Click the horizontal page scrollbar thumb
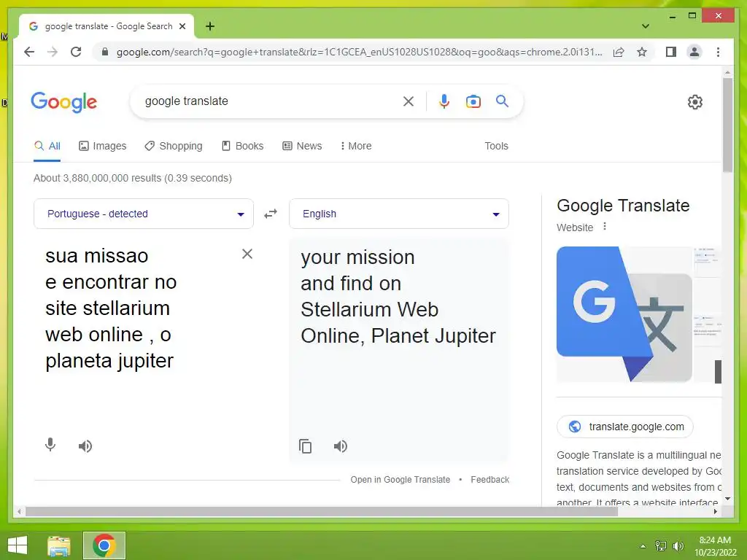 click(322, 511)
